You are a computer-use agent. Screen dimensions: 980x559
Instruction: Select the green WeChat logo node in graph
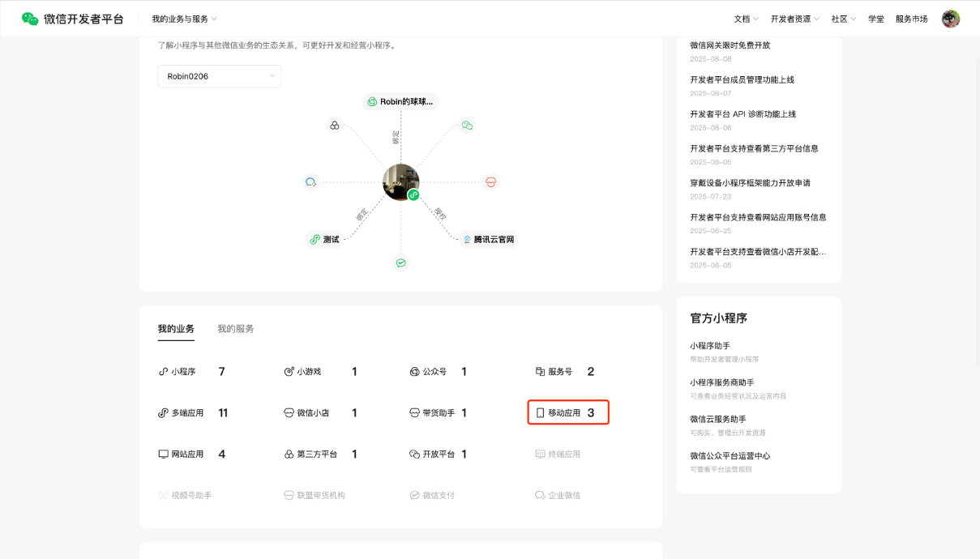(x=466, y=126)
